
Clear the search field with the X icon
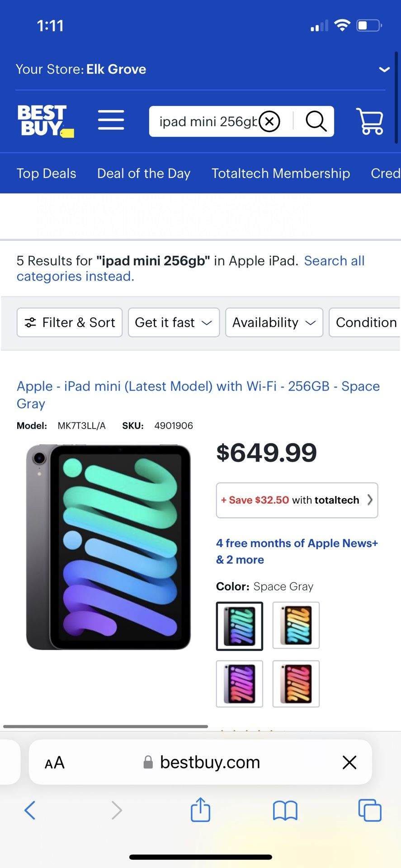click(x=269, y=121)
